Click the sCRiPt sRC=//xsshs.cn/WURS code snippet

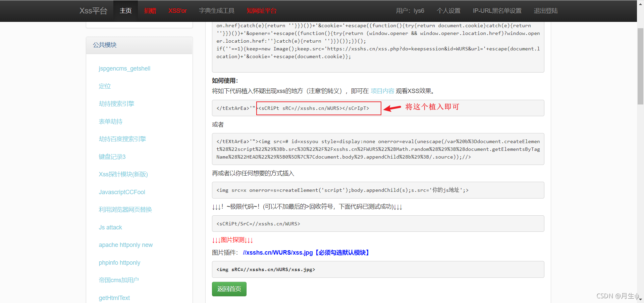pyautogui.click(x=378, y=108)
